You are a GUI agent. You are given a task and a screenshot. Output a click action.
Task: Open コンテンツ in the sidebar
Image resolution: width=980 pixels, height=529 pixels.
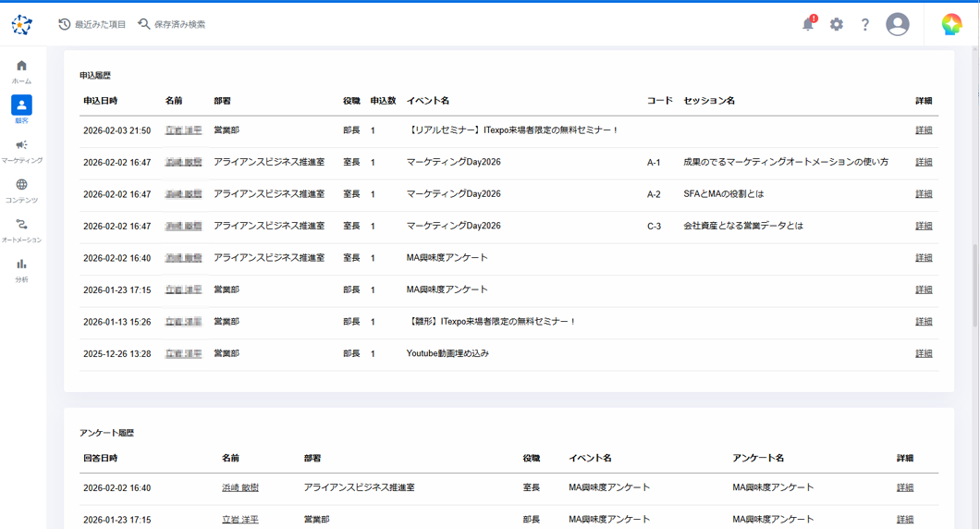(21, 191)
